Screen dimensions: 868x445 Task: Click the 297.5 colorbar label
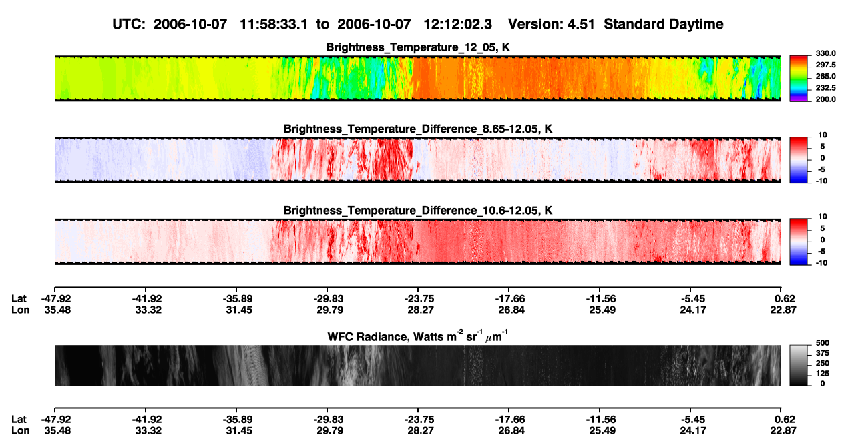click(825, 65)
